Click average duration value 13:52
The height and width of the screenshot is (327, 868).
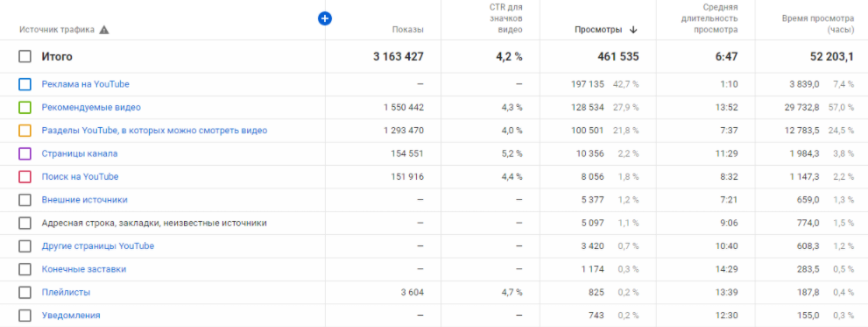[727, 108]
